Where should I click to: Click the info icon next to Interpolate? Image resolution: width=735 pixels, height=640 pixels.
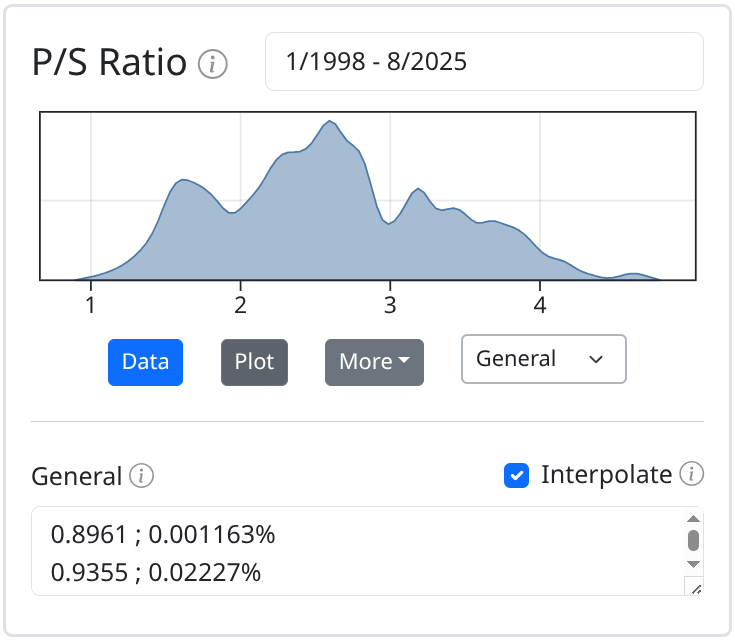tap(692, 474)
